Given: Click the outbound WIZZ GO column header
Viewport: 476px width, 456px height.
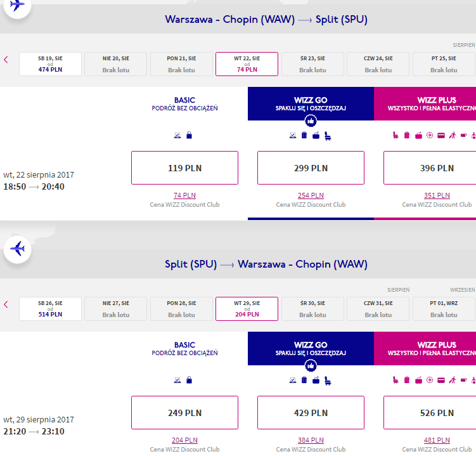Looking at the screenshot, I should (x=311, y=103).
